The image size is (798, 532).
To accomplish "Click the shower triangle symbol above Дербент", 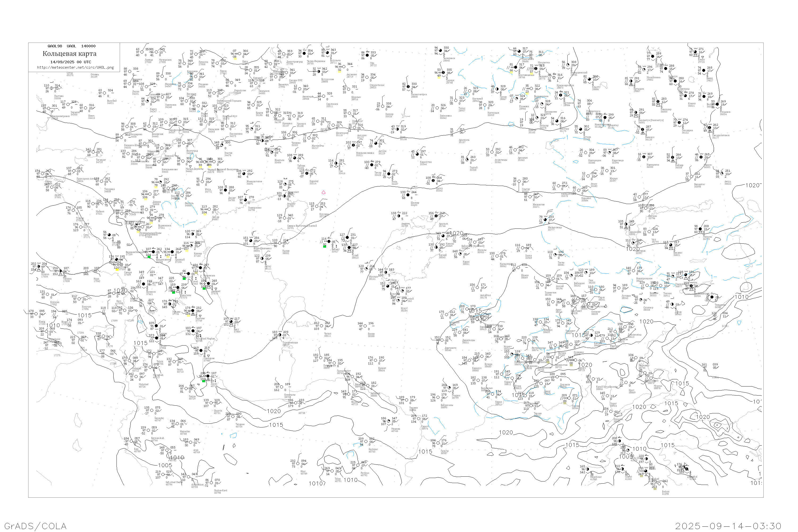I will point(216,289).
